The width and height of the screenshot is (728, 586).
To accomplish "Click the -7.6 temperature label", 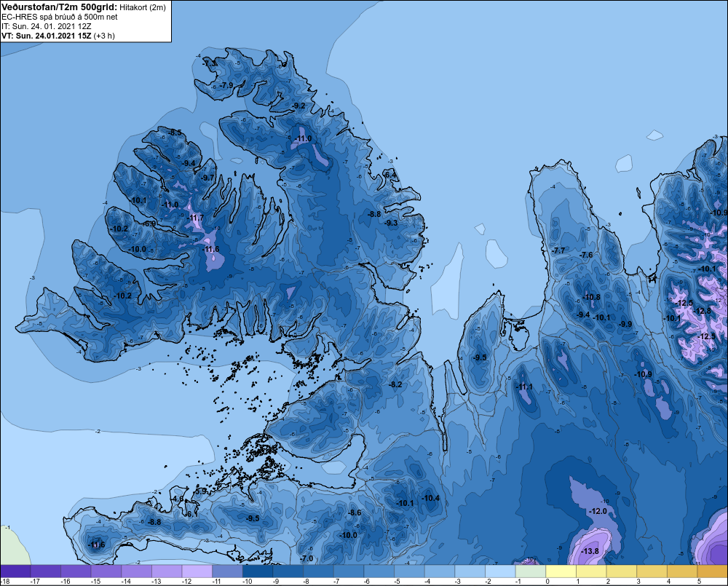I will pyautogui.click(x=586, y=255).
